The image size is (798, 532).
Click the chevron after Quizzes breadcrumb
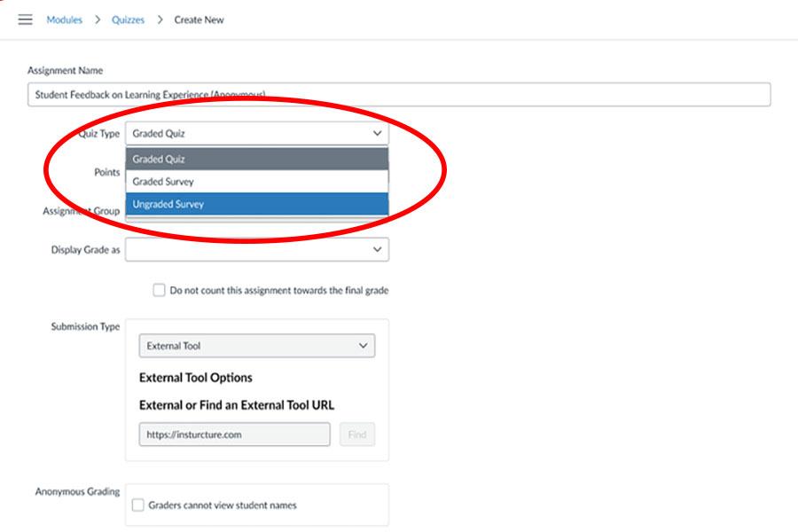[160, 20]
